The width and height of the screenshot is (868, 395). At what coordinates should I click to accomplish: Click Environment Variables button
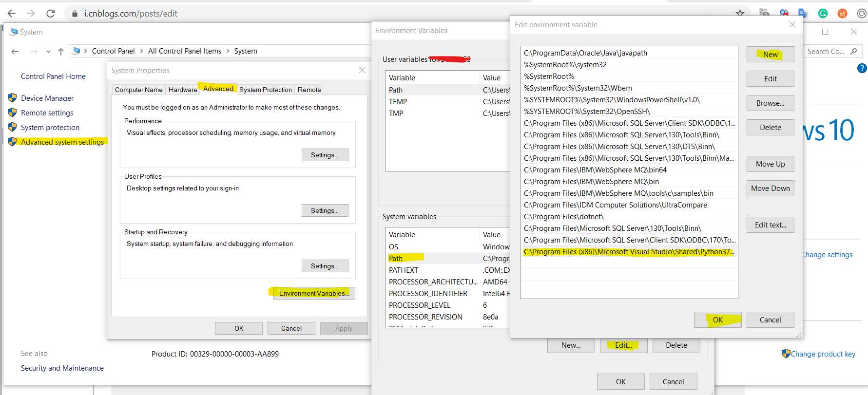click(x=314, y=293)
